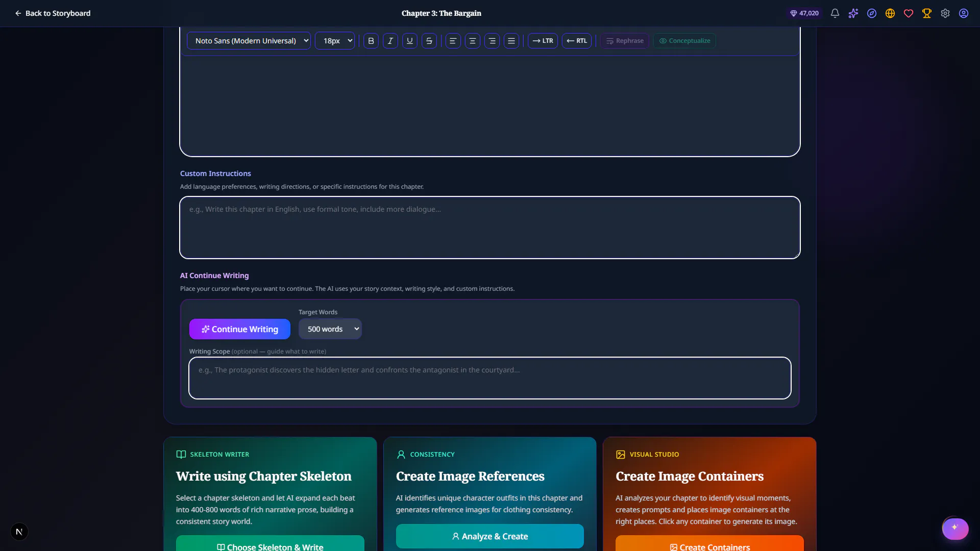Toggle bold formatting
980x551 pixels.
(371, 41)
